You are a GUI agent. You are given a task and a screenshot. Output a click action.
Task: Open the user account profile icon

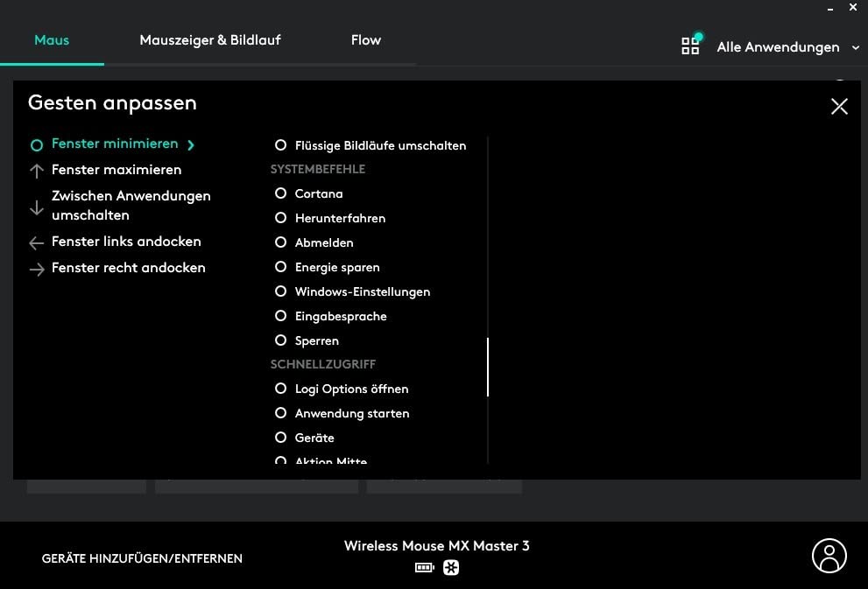829,556
